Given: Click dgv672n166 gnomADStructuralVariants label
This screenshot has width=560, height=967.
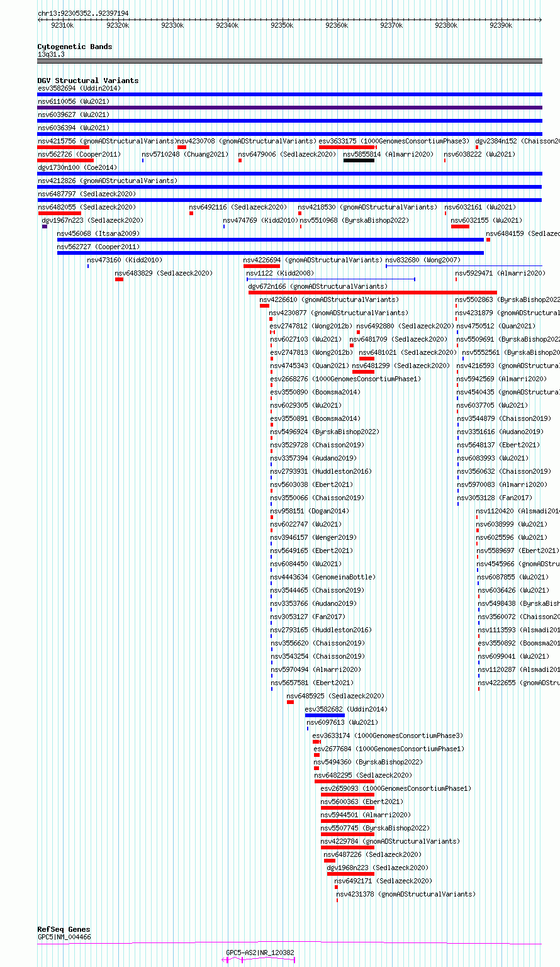Looking at the screenshot, I should click(x=318, y=286).
